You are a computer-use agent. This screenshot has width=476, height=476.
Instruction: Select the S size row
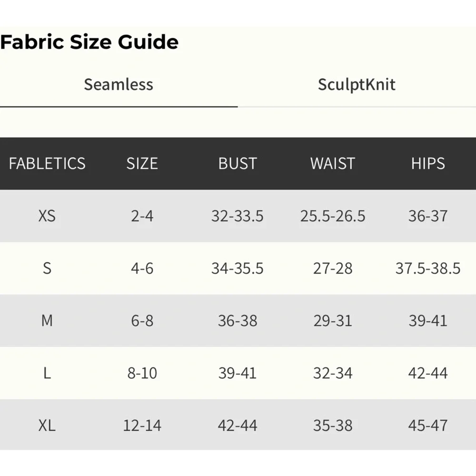pyautogui.click(x=47, y=268)
